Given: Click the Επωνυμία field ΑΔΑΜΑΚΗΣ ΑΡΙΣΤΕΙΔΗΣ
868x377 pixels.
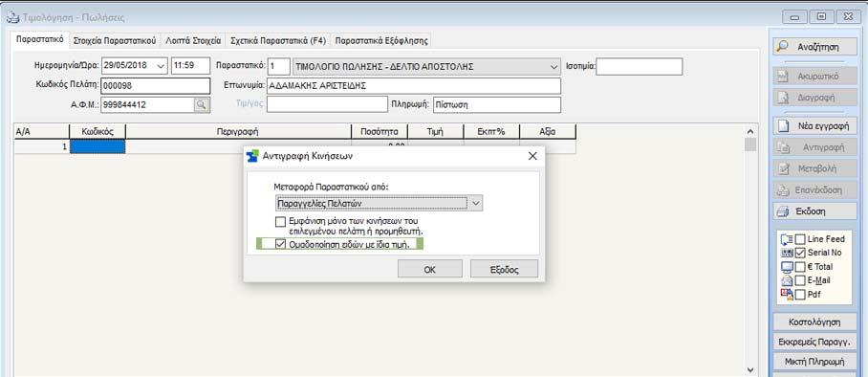Looking at the screenshot, I should pos(414,86).
